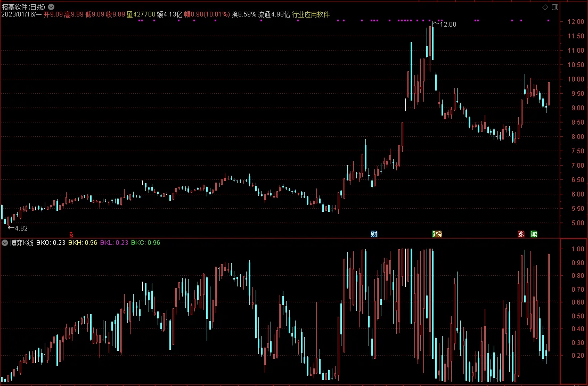Click the green marker left of 榜
Image resolution: width=588 pixels, height=386 pixels.
pos(434,234)
